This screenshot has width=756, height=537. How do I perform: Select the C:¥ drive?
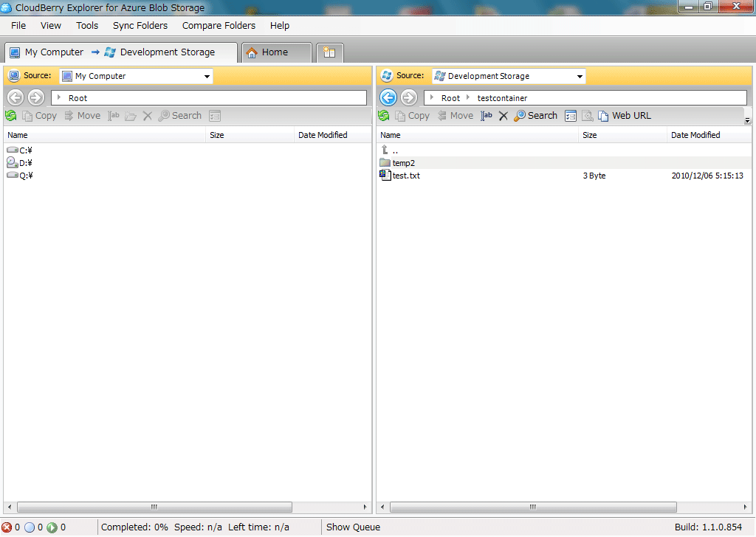[x=20, y=150]
